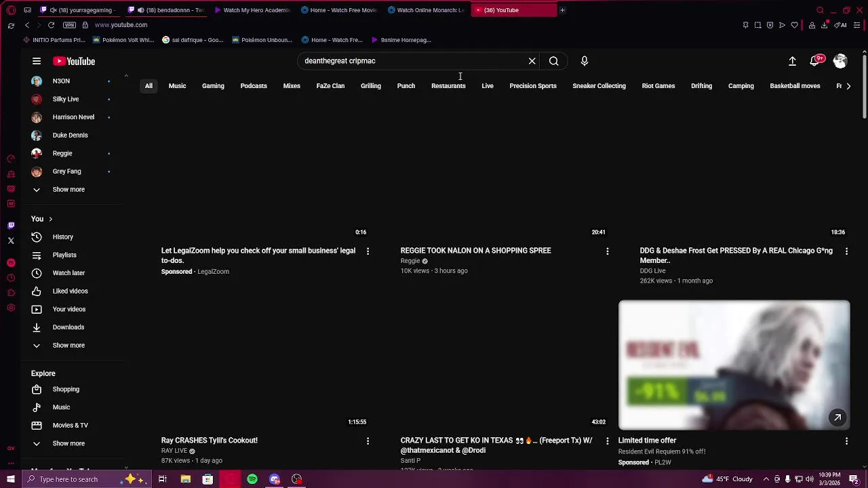
Task: Open the Resident Evil ad thumbnail
Action: coord(734,365)
